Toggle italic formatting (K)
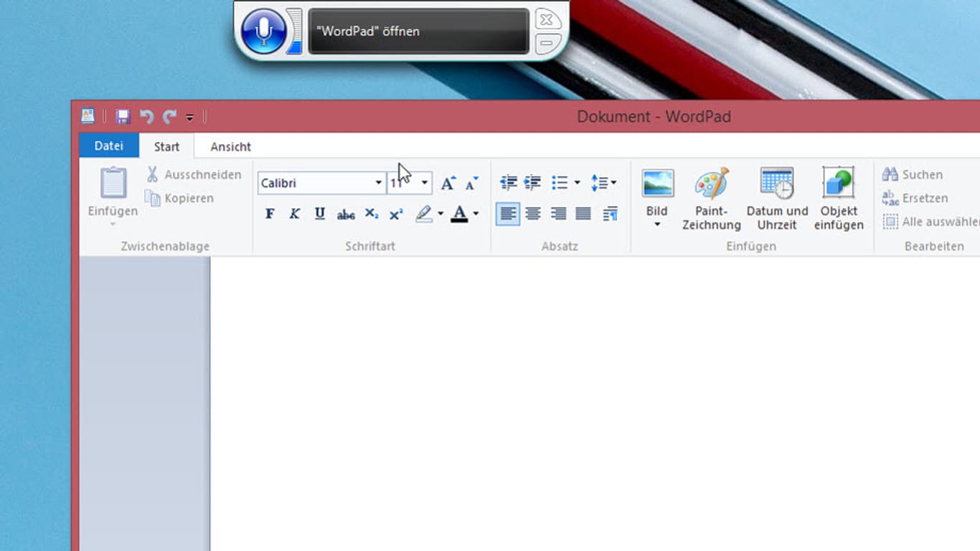Image resolution: width=980 pixels, height=551 pixels. click(295, 214)
